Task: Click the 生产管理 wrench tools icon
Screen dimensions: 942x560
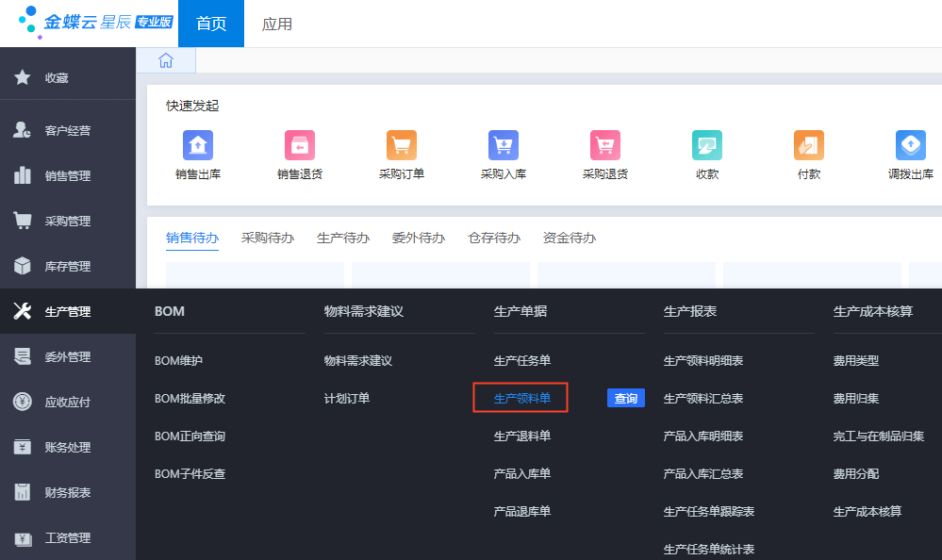Action: click(x=23, y=311)
